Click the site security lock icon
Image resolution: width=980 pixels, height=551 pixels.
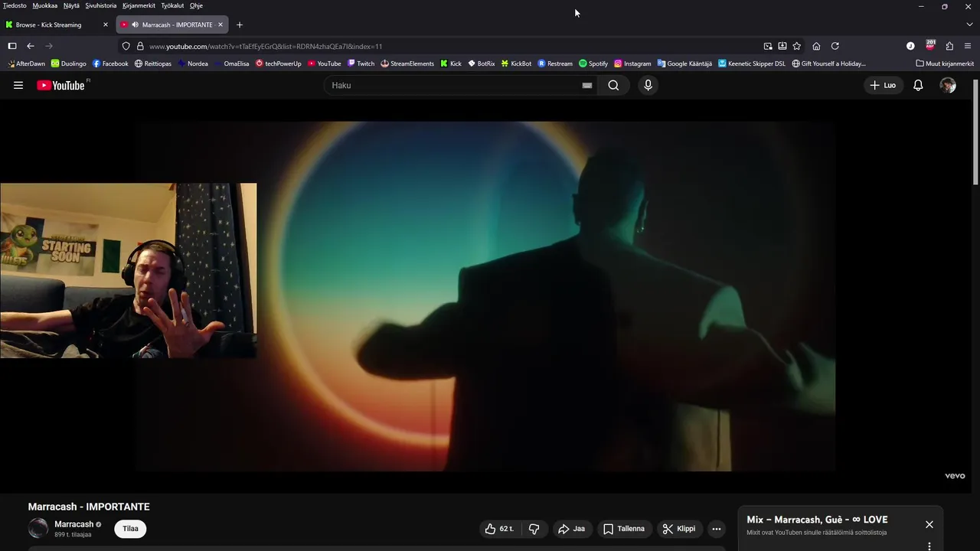point(140,46)
